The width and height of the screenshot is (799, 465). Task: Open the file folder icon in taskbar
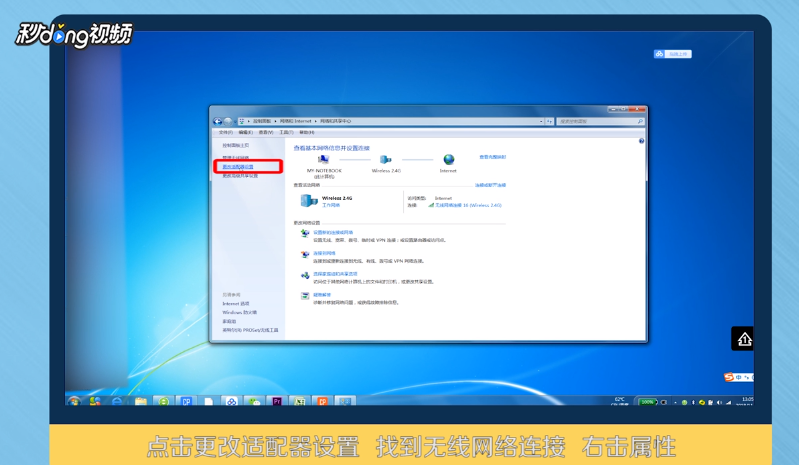click(141, 401)
